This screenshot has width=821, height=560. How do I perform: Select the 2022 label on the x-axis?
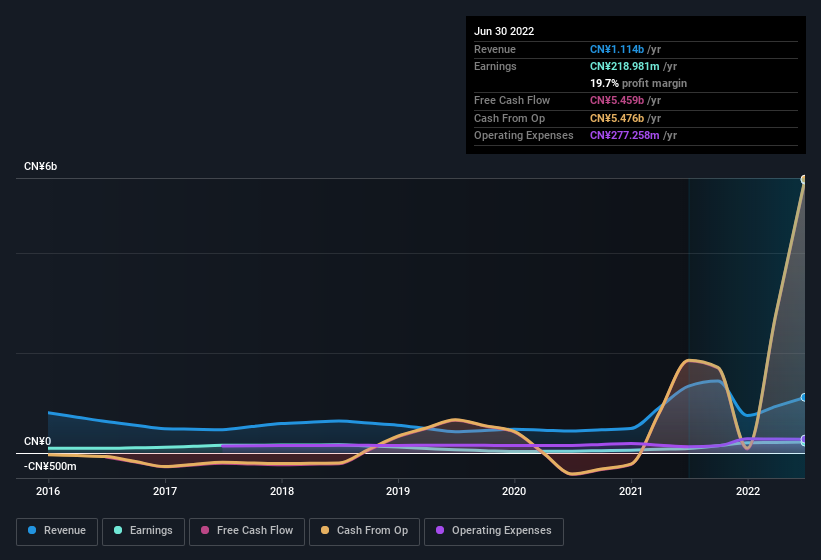[748, 491]
